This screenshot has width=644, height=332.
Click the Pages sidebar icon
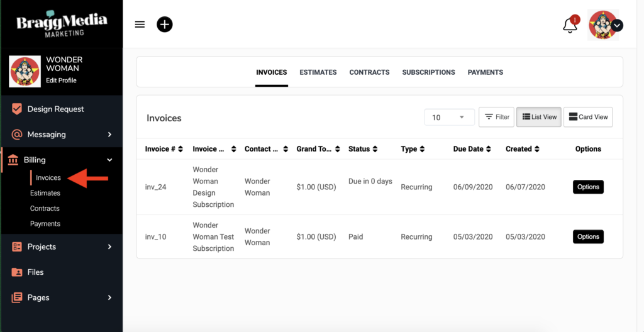tap(17, 297)
